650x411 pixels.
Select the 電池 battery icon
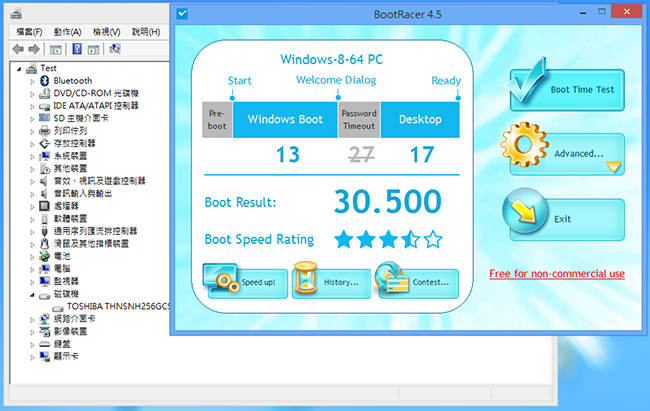coord(44,256)
